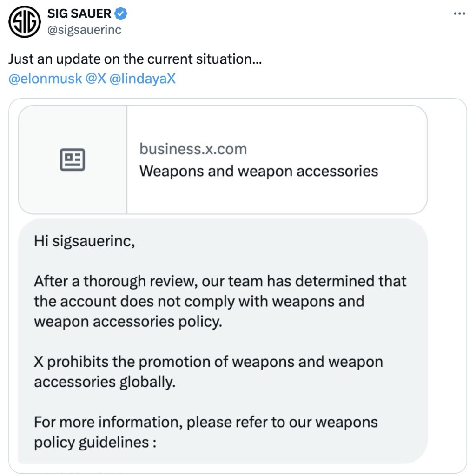Click the SIG SAUER circular logo avatar

25,22
